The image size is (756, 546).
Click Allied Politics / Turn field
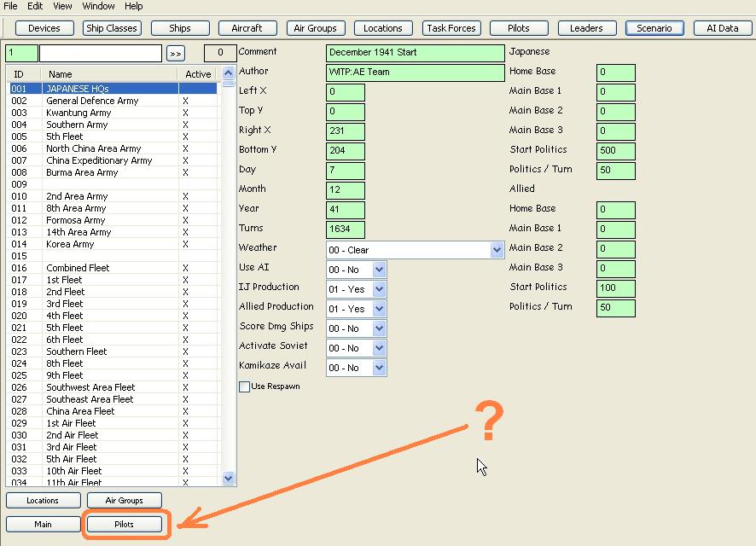pos(616,308)
